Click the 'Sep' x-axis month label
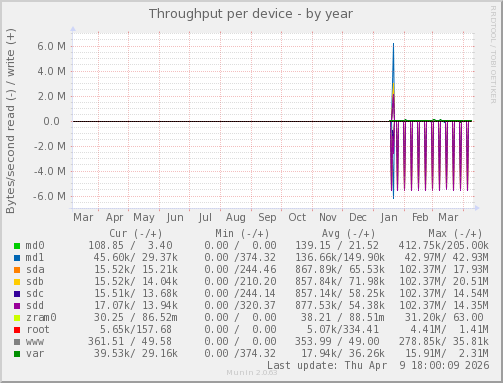 click(x=267, y=218)
